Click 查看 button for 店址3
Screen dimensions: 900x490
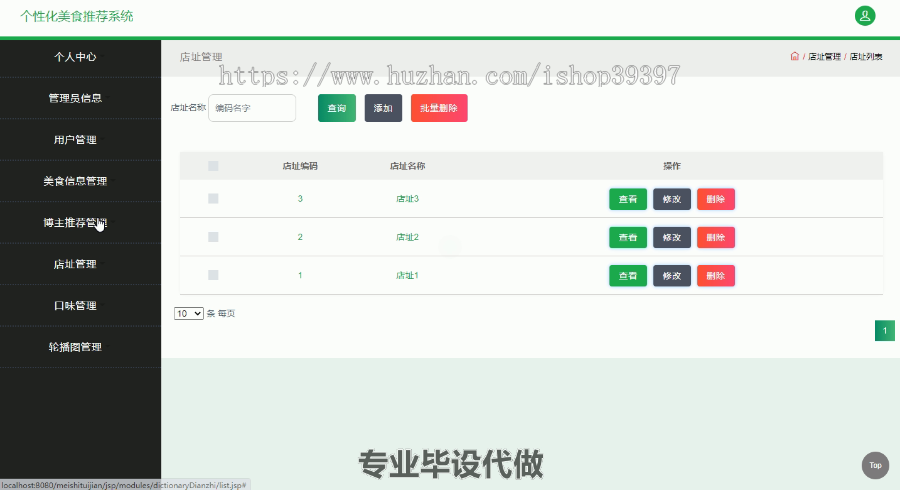click(x=628, y=199)
